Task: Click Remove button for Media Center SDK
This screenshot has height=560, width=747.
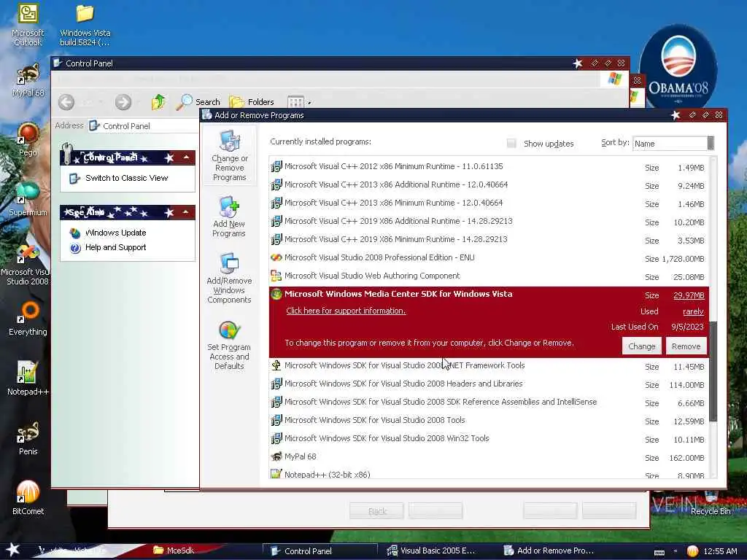Action: point(686,346)
